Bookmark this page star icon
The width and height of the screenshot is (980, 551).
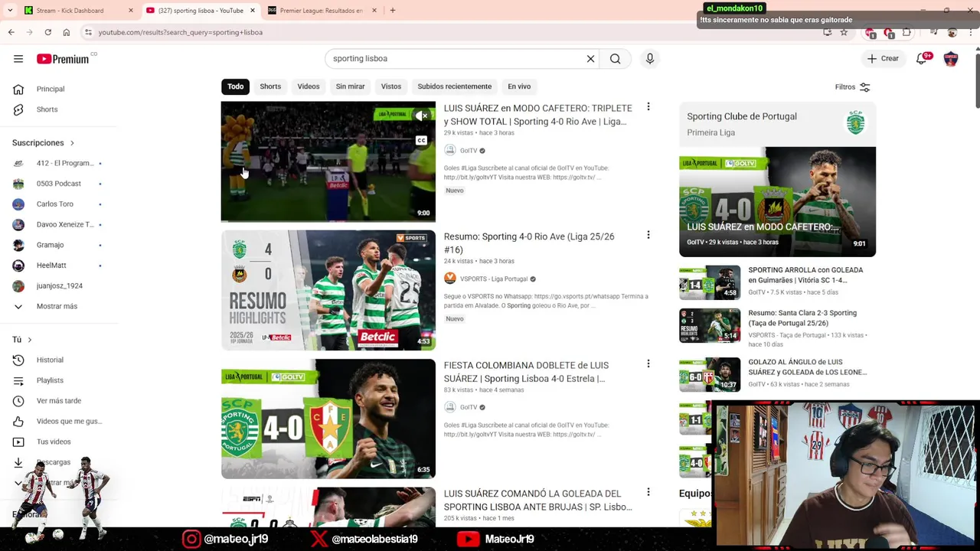844,32
